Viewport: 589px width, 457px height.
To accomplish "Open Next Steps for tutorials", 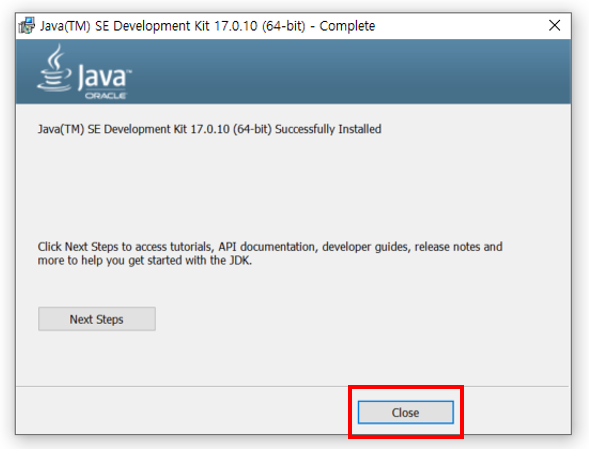I will 97,319.
